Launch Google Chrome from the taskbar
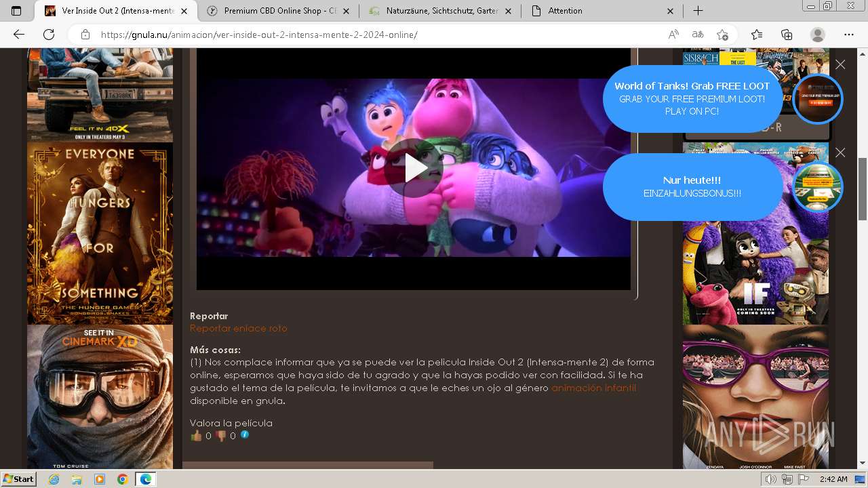868x488 pixels. click(x=122, y=479)
